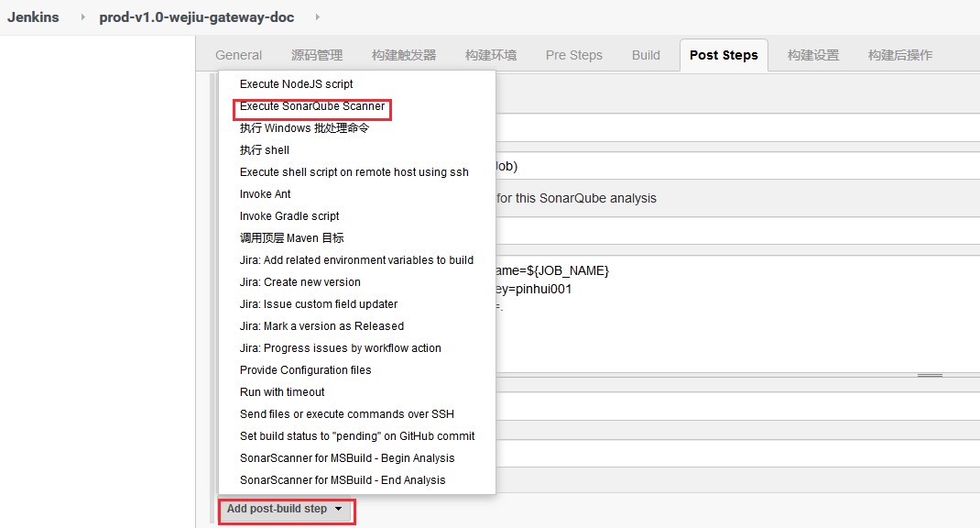
Task: Grab the text area resize handle below the properties
Action: (930, 375)
